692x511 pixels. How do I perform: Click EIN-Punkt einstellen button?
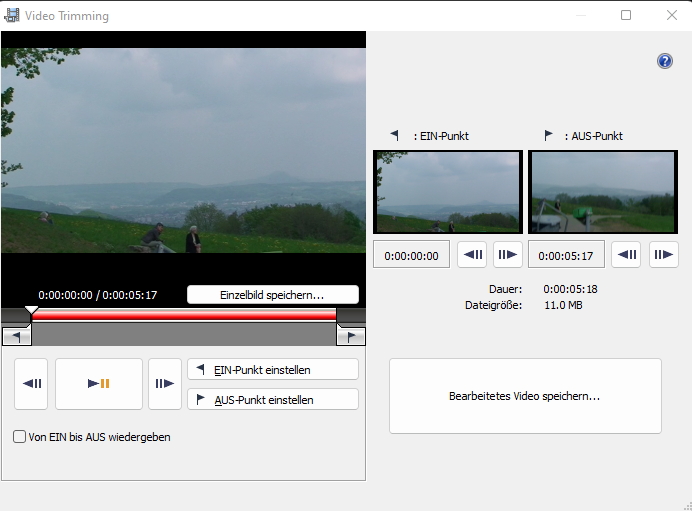pyautogui.click(x=273, y=369)
